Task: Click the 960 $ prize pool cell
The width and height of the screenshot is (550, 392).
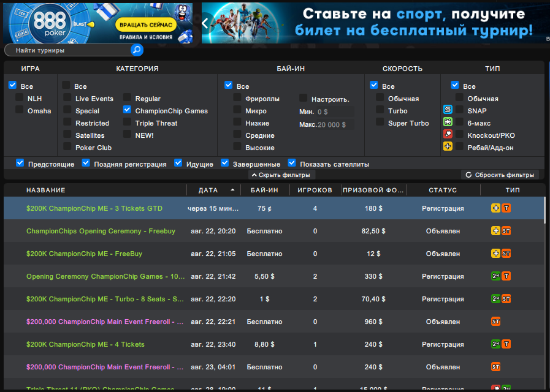Action: tap(373, 322)
